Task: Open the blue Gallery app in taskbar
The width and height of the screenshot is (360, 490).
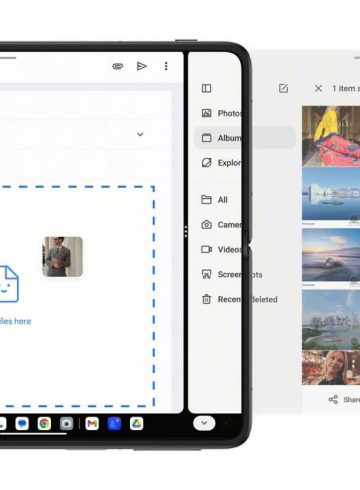Action: pos(114,424)
